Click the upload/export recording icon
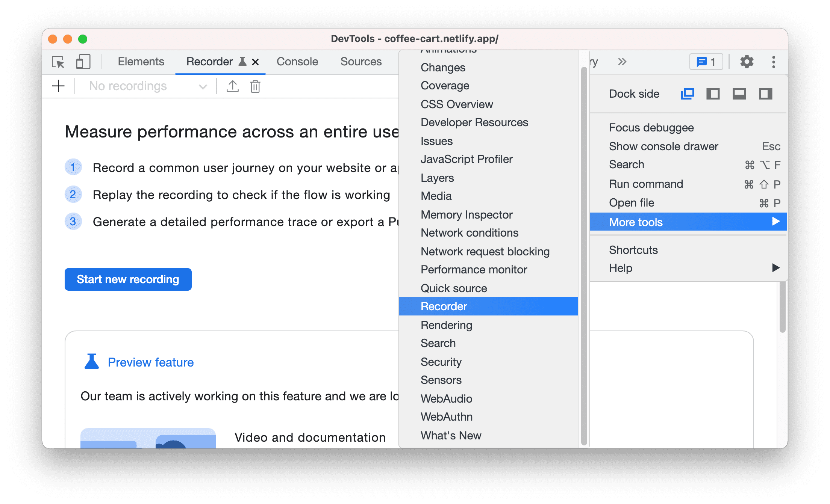This screenshot has height=504, width=830. (232, 86)
